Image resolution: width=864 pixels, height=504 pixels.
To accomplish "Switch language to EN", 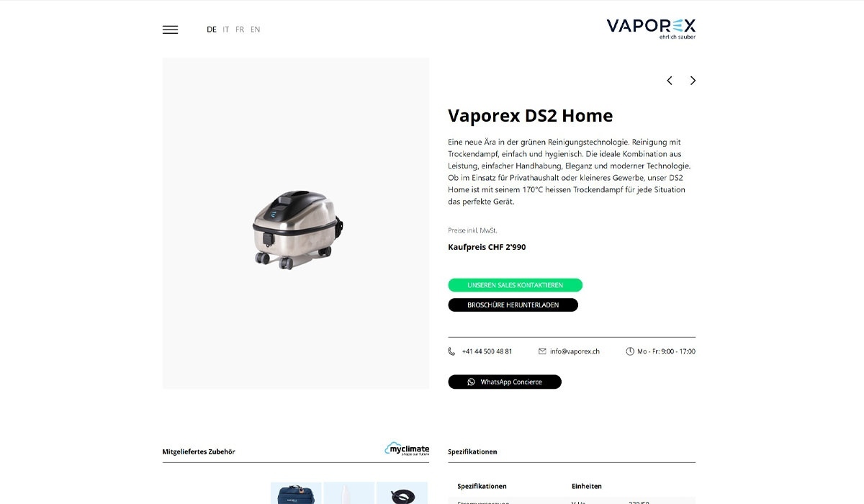I will coord(256,30).
